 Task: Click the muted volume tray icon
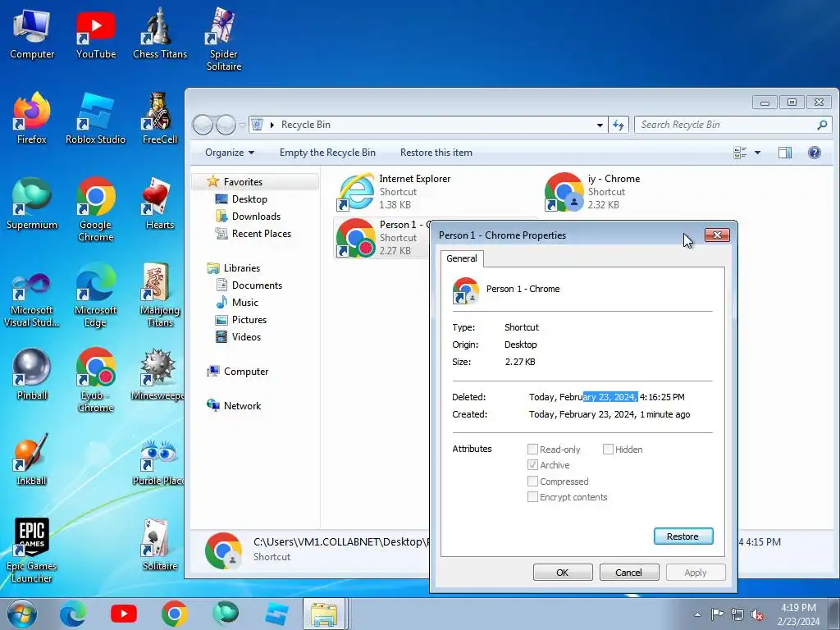757,614
